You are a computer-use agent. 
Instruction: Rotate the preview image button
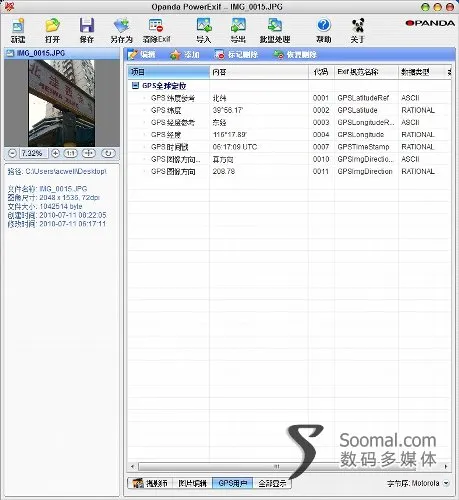(x=108, y=153)
